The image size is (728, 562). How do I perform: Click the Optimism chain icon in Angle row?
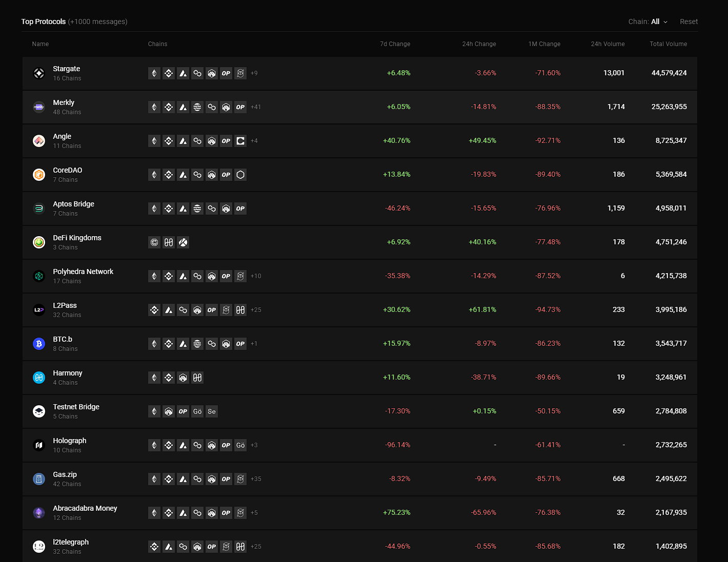pyautogui.click(x=226, y=141)
